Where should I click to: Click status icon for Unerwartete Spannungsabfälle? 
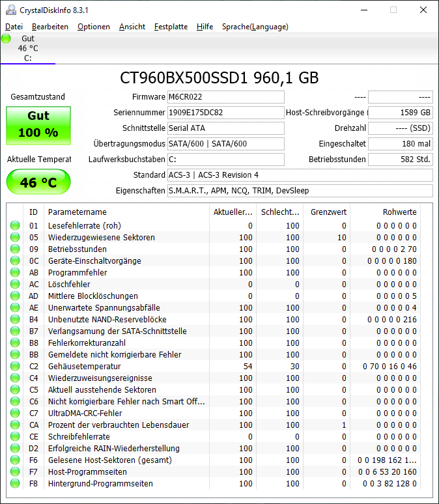pyautogui.click(x=15, y=307)
